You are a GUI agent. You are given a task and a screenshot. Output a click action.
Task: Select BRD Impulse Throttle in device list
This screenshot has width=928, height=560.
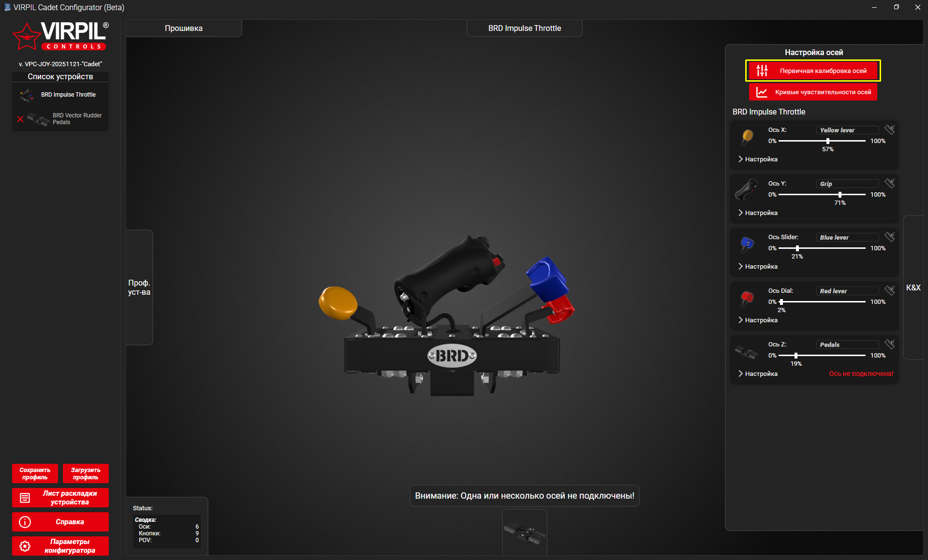tap(68, 95)
